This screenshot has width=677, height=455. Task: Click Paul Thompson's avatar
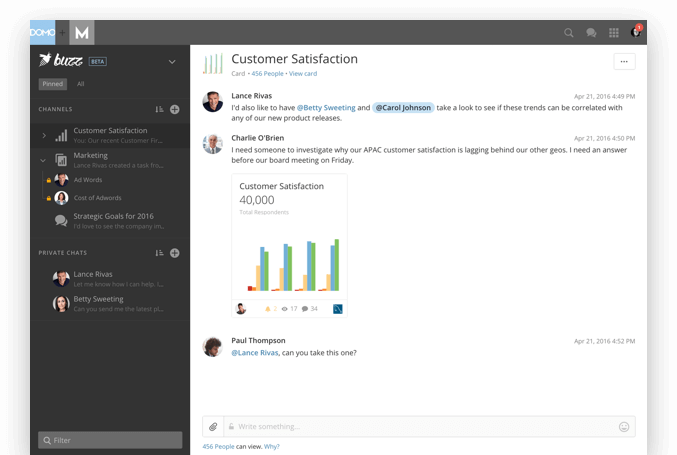pyautogui.click(x=213, y=347)
